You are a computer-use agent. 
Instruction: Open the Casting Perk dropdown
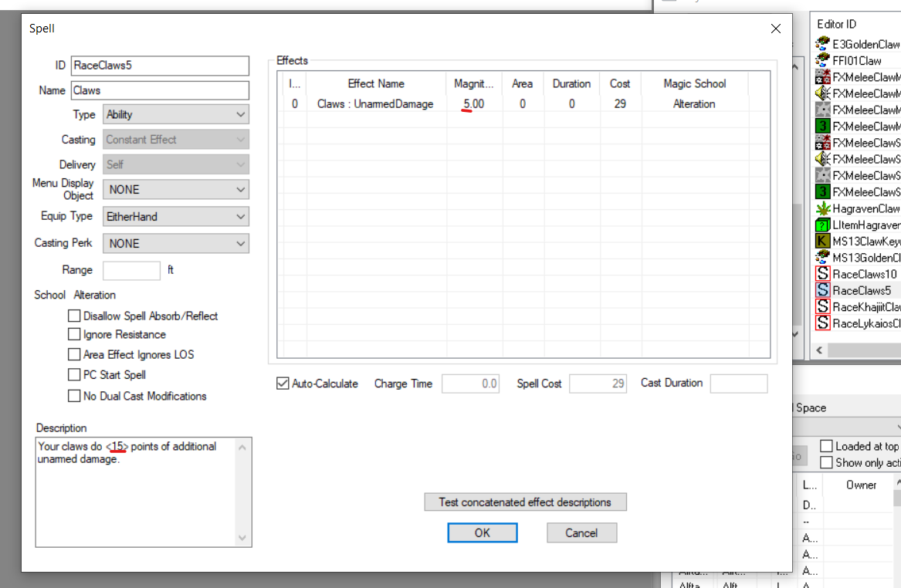[x=176, y=244]
